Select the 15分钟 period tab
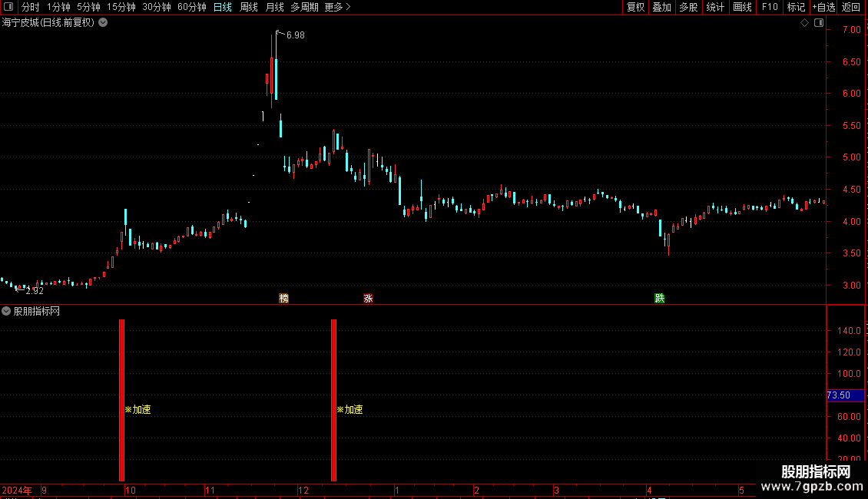The width and height of the screenshot is (868, 499). click(x=121, y=7)
